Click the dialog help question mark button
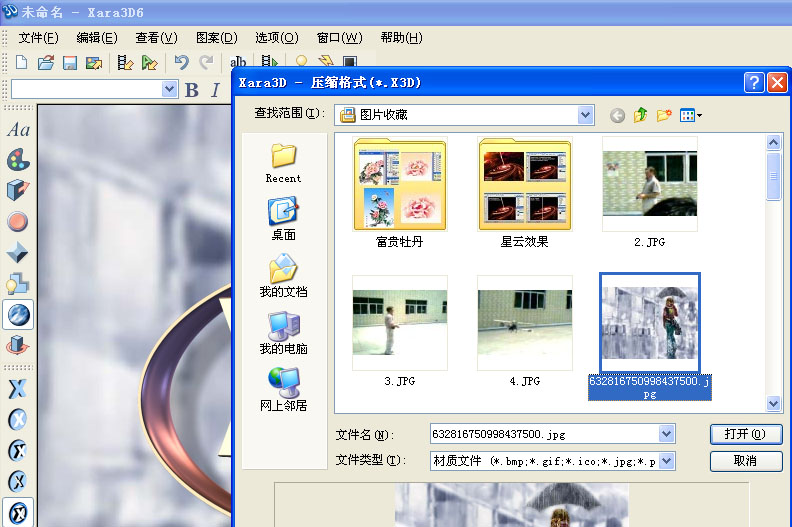This screenshot has height=527, width=792. click(x=754, y=82)
